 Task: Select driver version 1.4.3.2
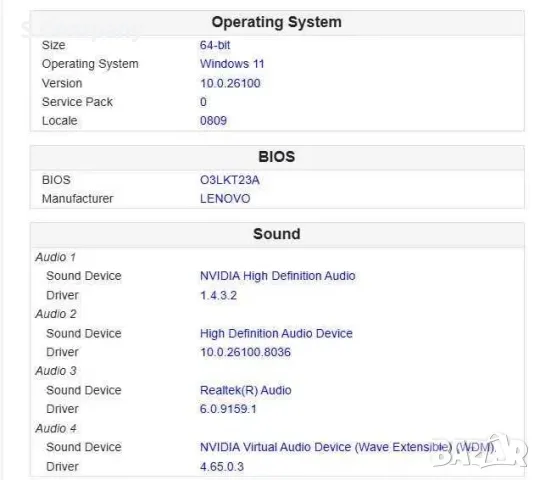218,295
